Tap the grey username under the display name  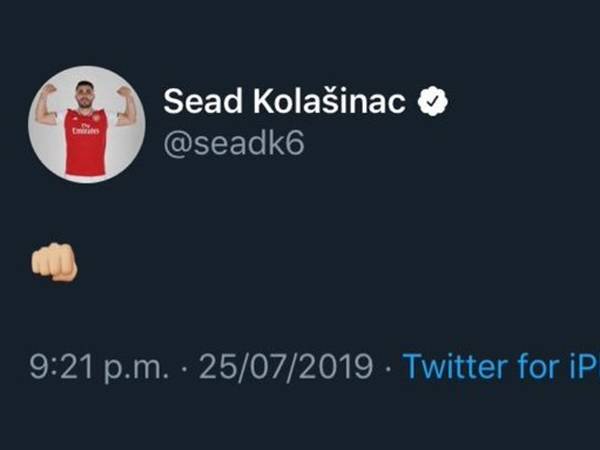coord(233,143)
